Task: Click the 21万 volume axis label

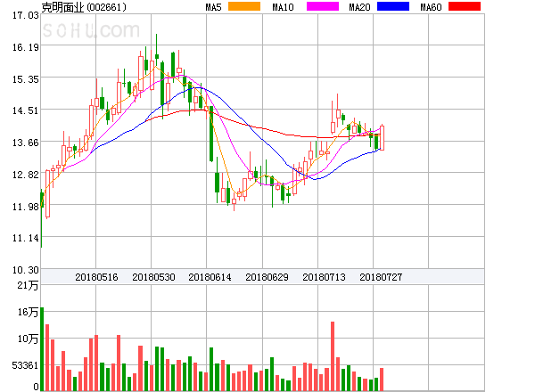Action: (x=28, y=285)
